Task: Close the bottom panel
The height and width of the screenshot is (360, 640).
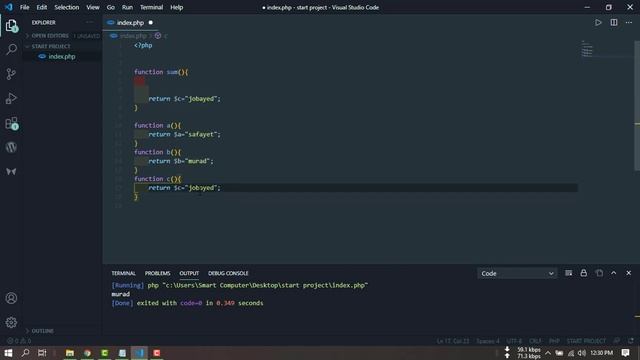Action: click(629, 273)
